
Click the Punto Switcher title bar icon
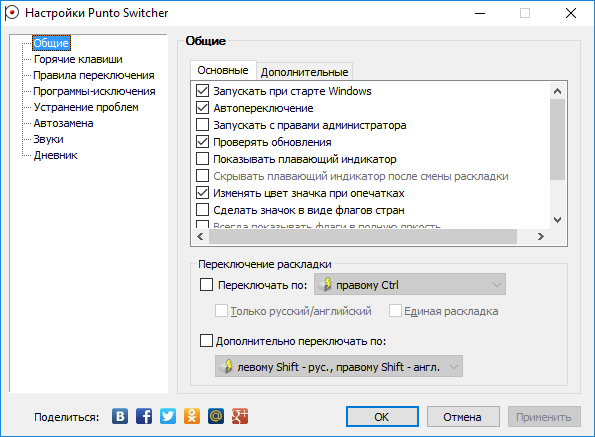click(x=11, y=13)
